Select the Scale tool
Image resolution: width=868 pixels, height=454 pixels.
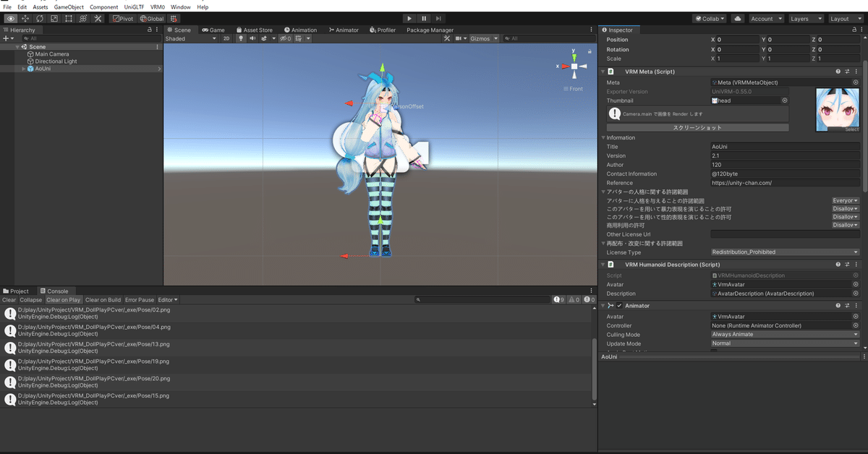pyautogui.click(x=54, y=18)
